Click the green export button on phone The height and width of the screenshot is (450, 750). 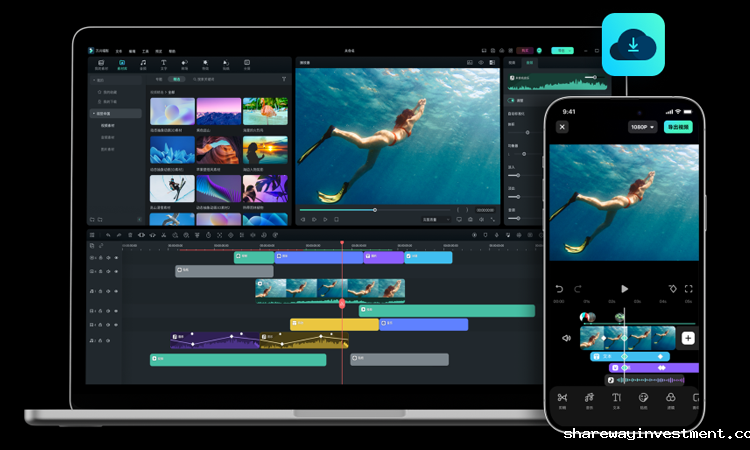[x=680, y=127]
